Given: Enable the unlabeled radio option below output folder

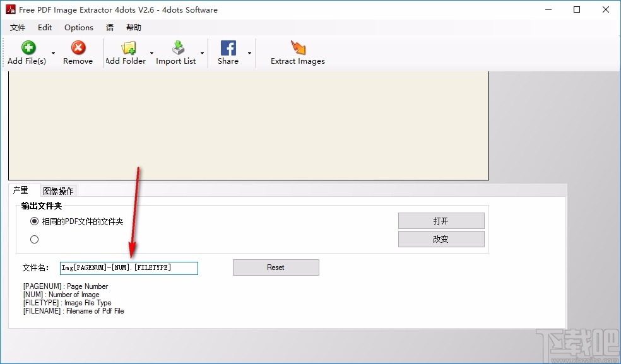Looking at the screenshot, I should (35, 239).
